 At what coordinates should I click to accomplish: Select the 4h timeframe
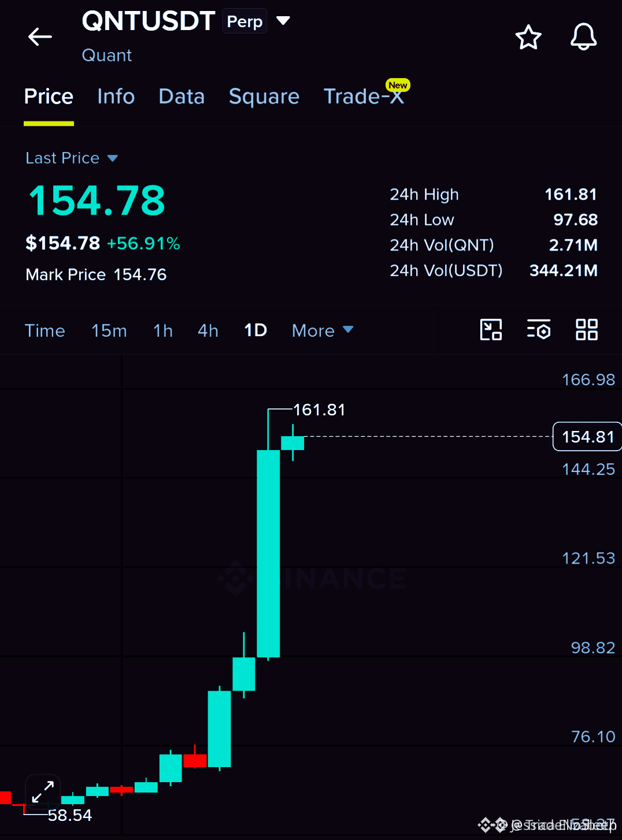click(208, 330)
